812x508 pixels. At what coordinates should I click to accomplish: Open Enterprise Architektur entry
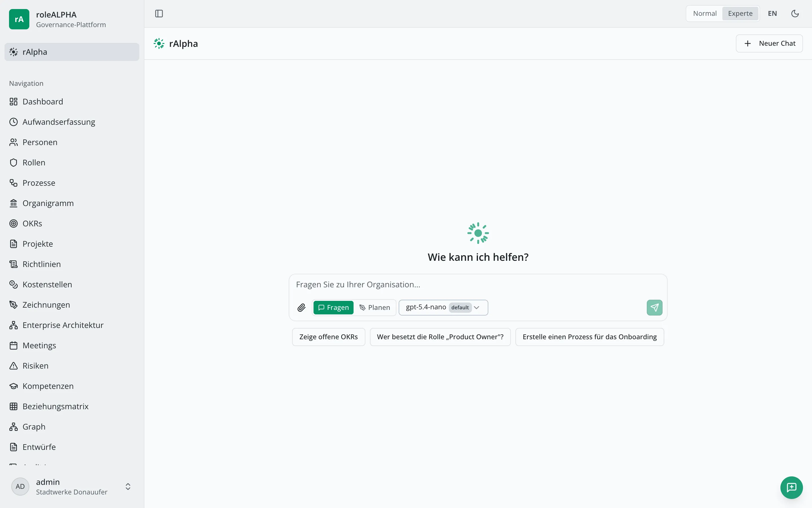[x=72, y=325]
